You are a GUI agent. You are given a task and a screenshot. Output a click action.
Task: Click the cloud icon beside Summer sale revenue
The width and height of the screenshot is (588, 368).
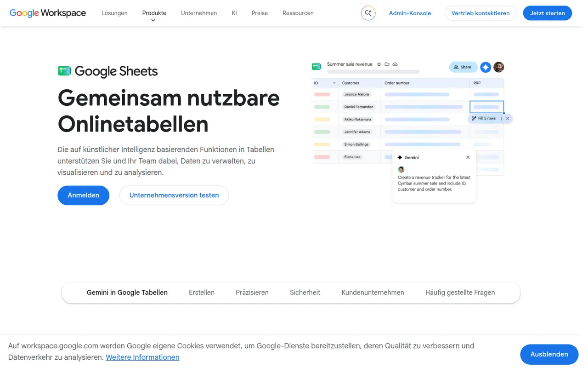click(x=395, y=64)
